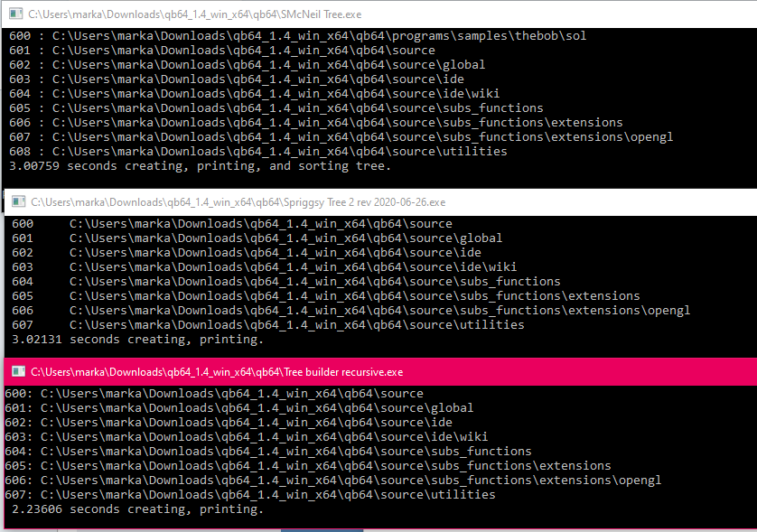Image resolution: width=757 pixels, height=532 pixels.
Task: Click line 601: source\global in Tree builder window
Action: tap(239, 408)
